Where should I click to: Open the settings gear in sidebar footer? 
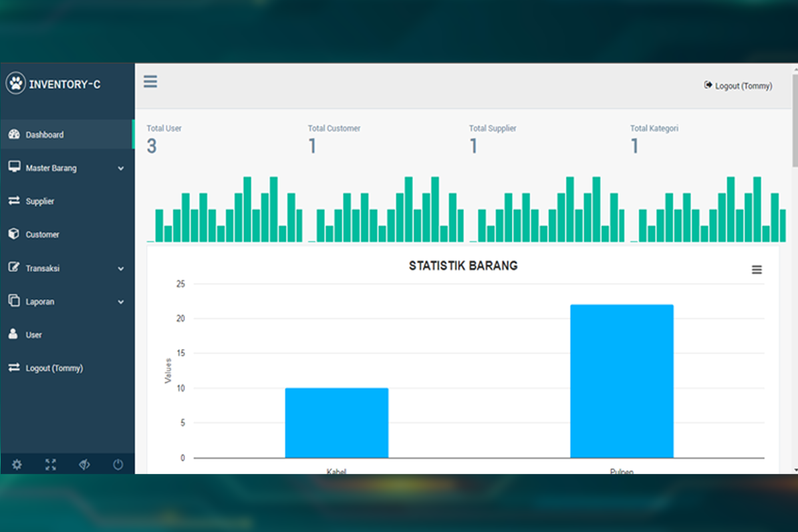click(x=17, y=465)
